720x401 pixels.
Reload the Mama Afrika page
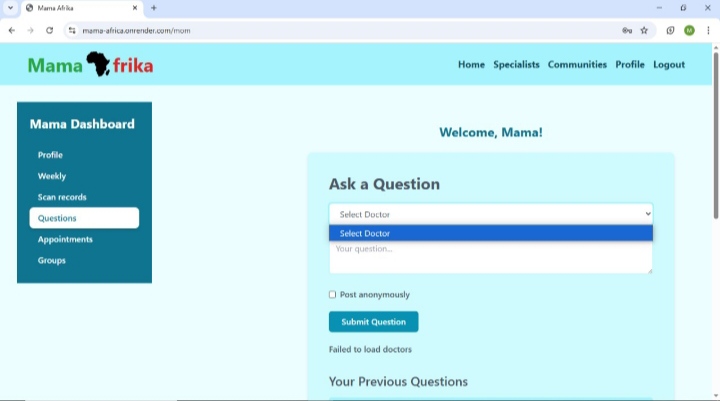(x=49, y=30)
